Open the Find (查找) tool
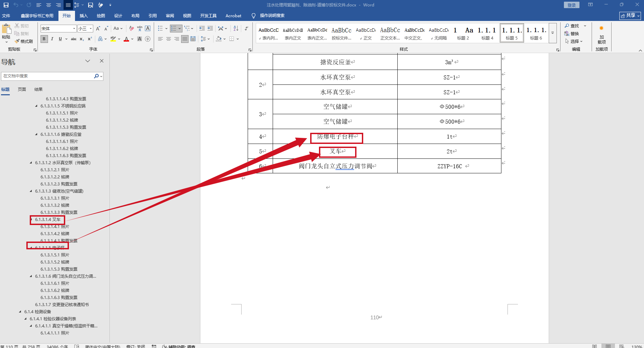 point(572,26)
